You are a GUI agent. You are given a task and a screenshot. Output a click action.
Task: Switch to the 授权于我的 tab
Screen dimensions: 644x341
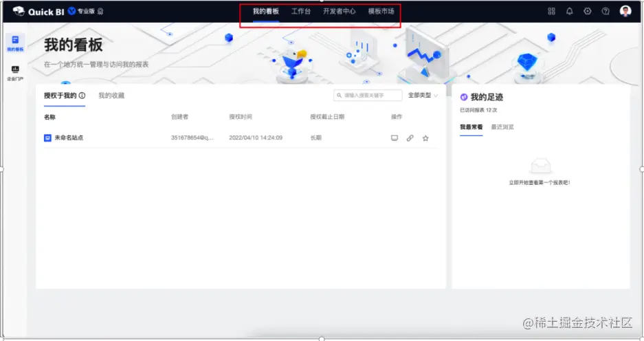click(60, 96)
